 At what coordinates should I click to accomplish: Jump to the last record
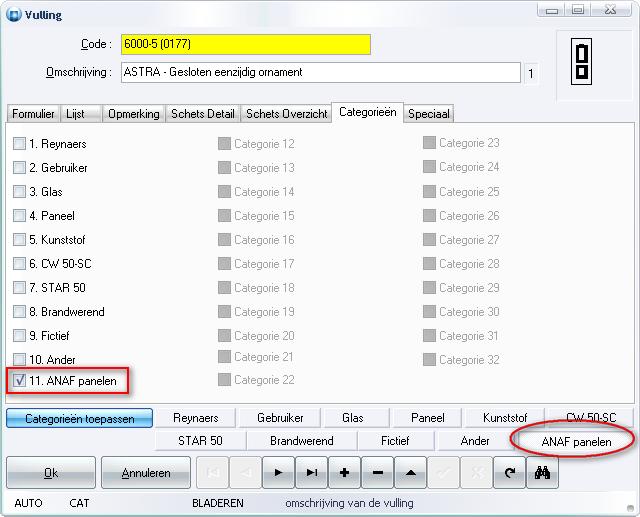pyautogui.click(x=311, y=473)
